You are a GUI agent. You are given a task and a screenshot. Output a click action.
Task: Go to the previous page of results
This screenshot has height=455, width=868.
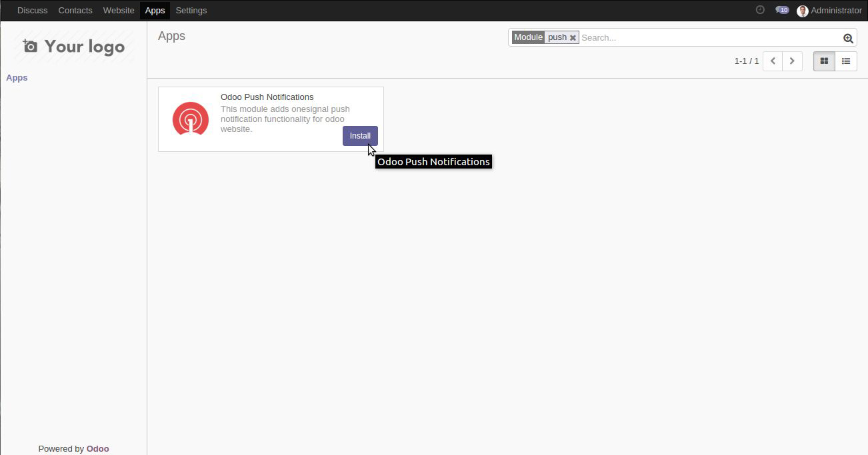pos(773,61)
